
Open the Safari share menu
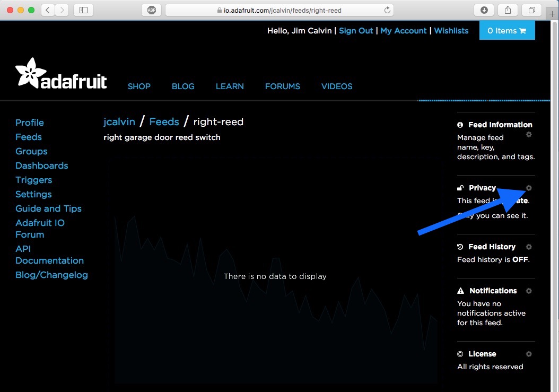click(508, 10)
